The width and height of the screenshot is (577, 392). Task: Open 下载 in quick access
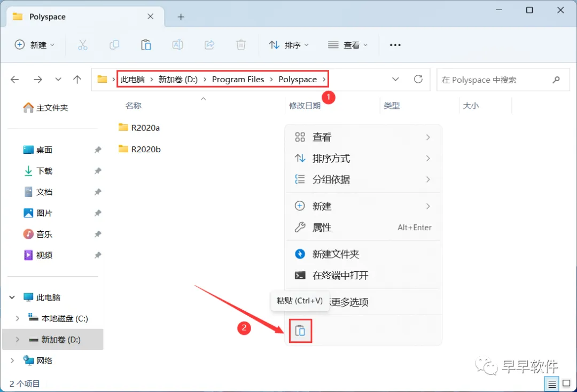38,171
